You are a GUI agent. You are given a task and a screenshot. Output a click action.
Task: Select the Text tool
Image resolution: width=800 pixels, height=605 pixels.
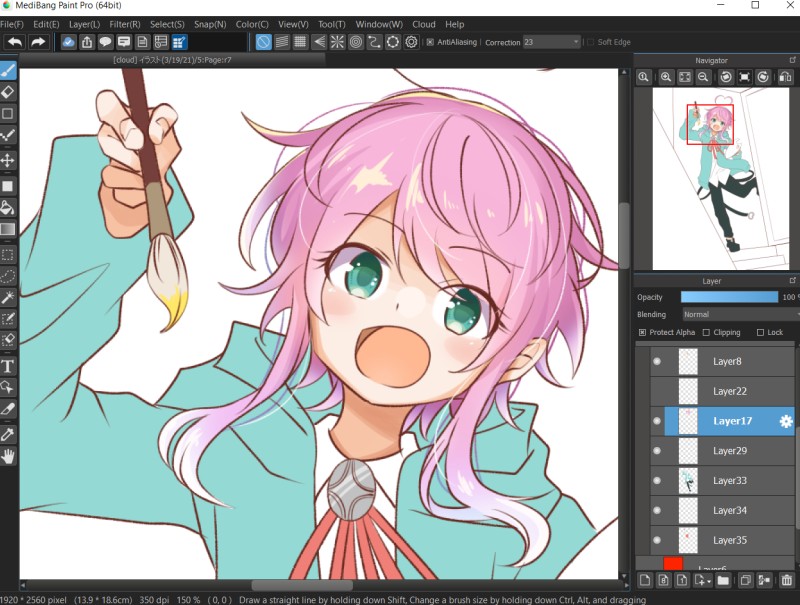point(8,366)
